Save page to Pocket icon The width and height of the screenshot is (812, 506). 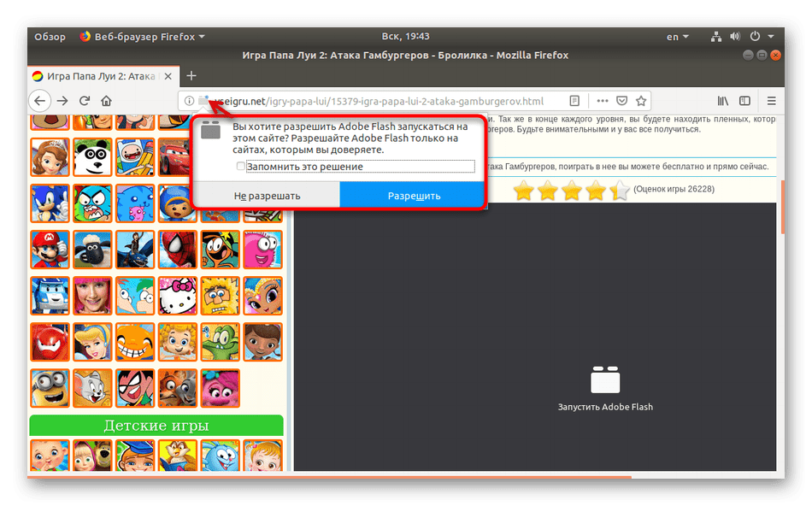coord(622,100)
